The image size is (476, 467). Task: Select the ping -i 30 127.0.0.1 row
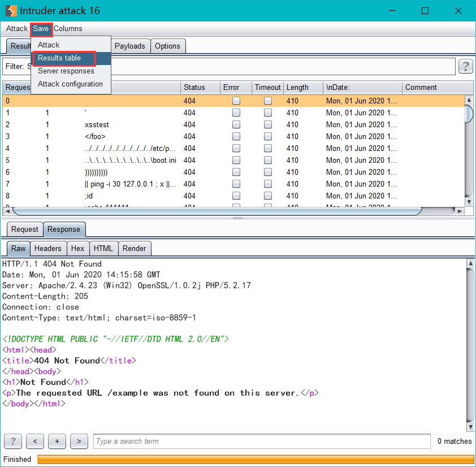pos(233,184)
